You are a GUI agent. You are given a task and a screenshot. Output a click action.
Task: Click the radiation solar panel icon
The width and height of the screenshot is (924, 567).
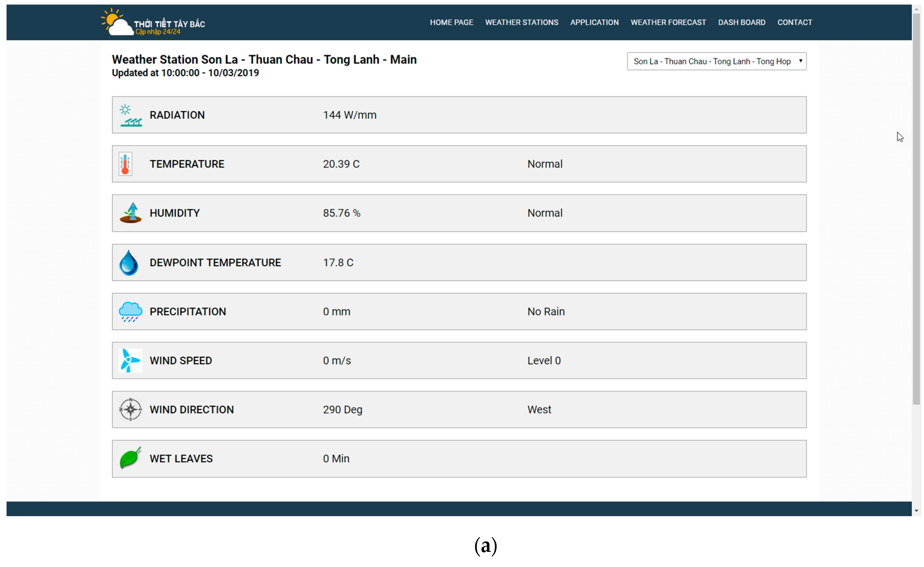[x=131, y=115]
